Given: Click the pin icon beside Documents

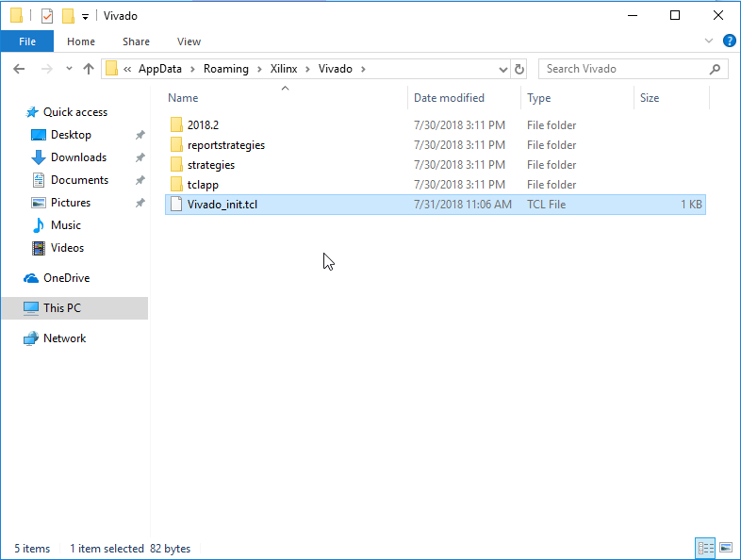Looking at the screenshot, I should (x=140, y=180).
